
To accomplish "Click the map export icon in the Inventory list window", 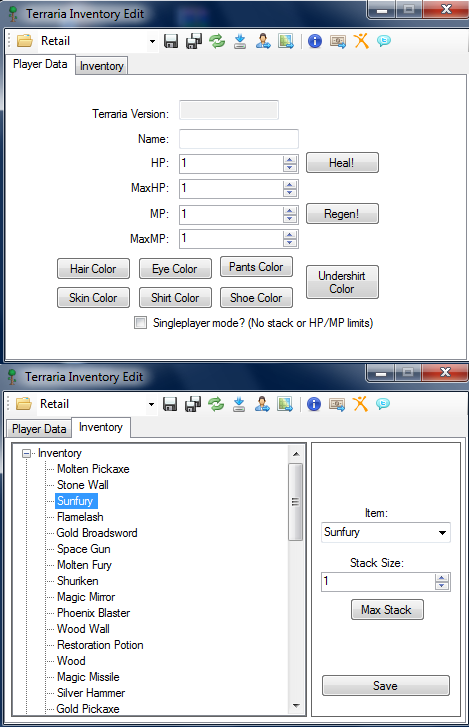I will click(x=285, y=404).
